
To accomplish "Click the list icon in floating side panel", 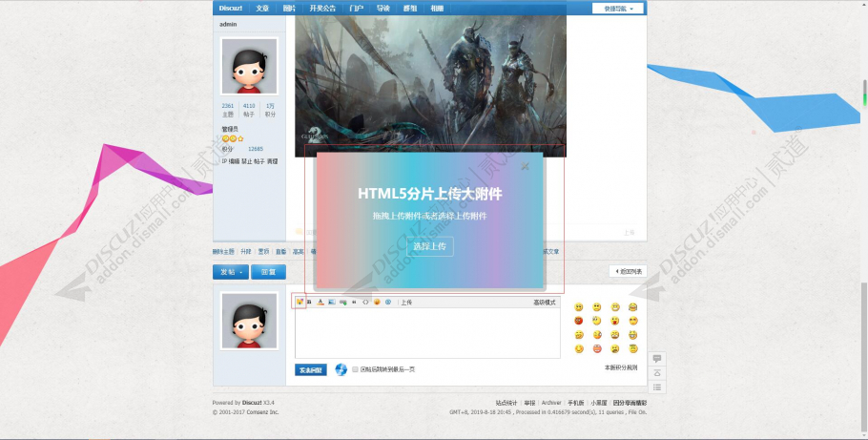I will coord(657,387).
